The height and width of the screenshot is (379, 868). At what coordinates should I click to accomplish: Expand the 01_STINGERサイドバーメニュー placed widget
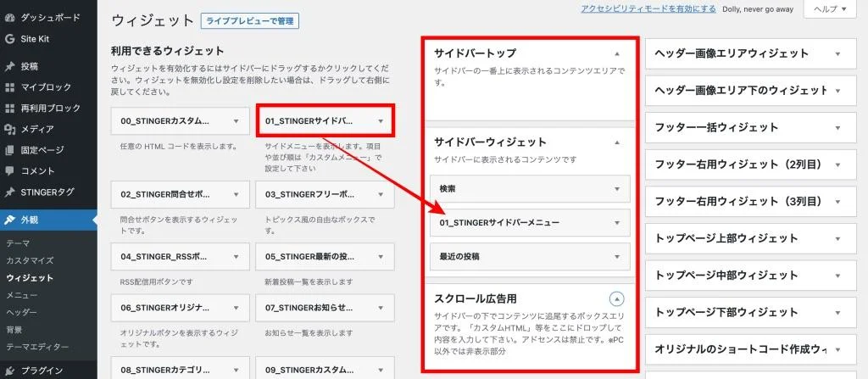coord(617,223)
